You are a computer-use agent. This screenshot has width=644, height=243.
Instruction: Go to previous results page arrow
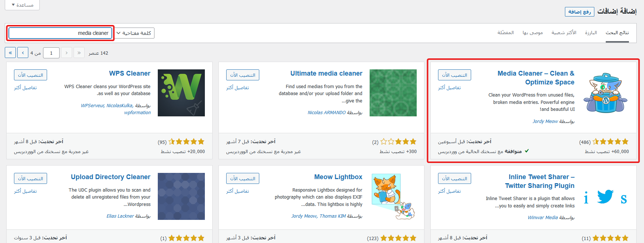click(67, 53)
